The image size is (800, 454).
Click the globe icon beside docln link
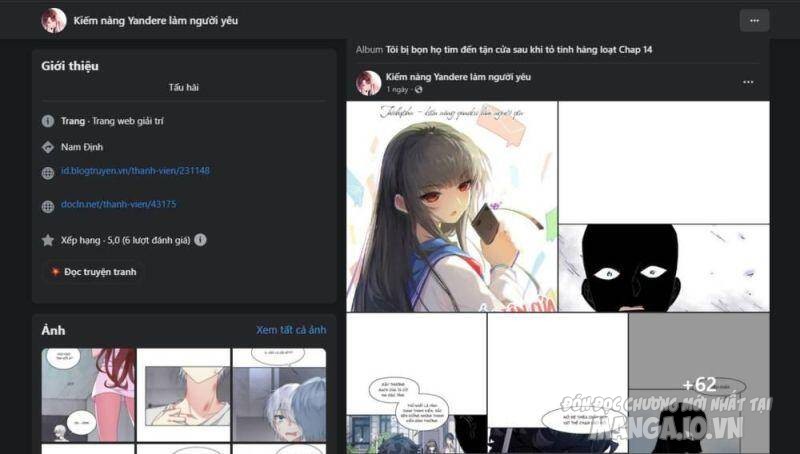point(48,207)
